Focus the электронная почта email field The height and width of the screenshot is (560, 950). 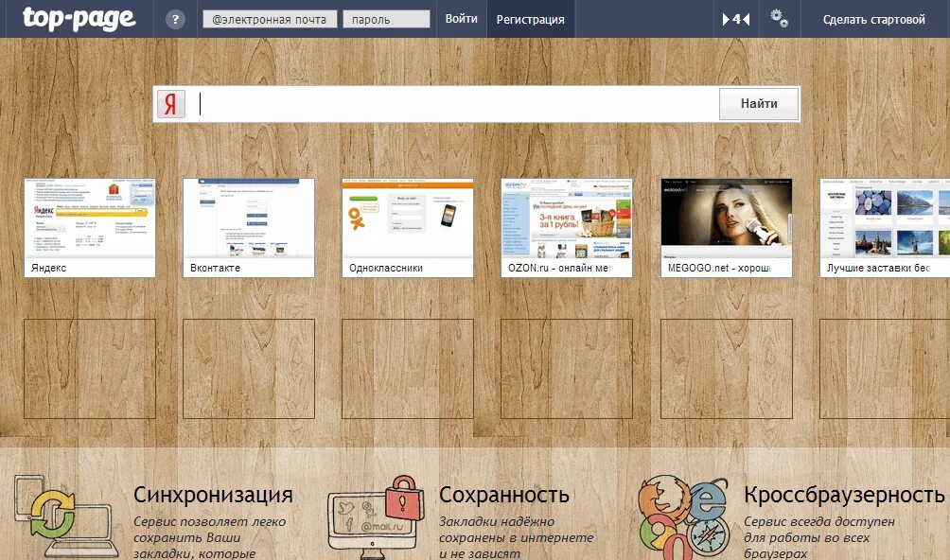270,19
